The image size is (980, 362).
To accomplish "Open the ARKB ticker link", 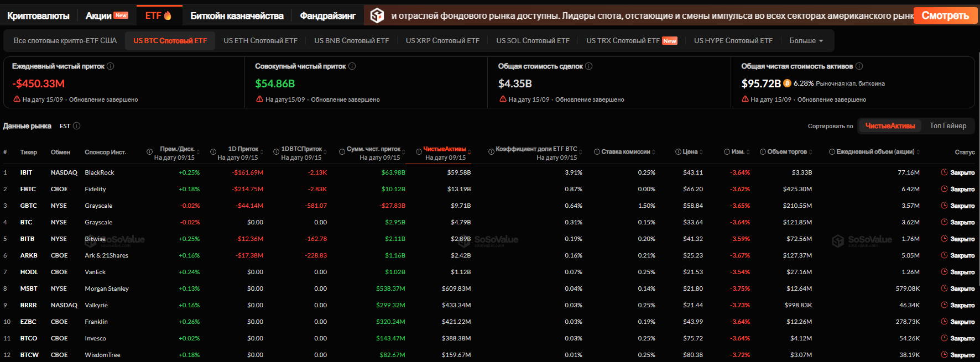I will pyautogui.click(x=29, y=255).
